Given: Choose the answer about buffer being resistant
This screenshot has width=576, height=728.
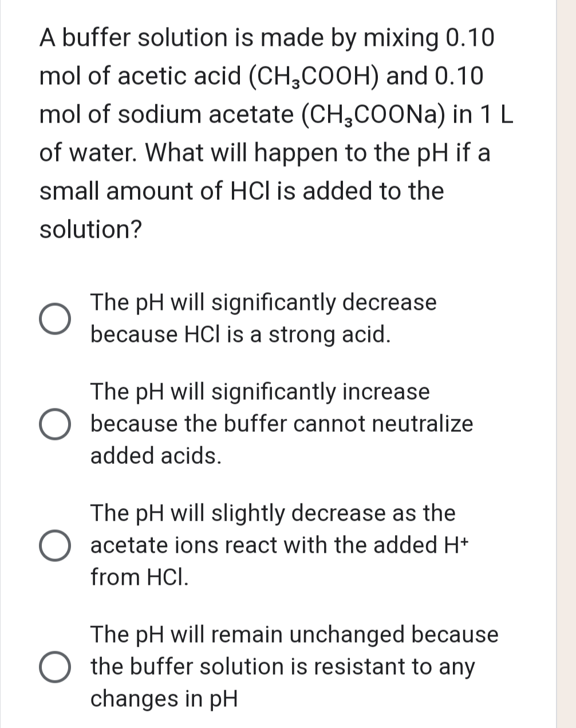Looking at the screenshot, I should (55, 666).
